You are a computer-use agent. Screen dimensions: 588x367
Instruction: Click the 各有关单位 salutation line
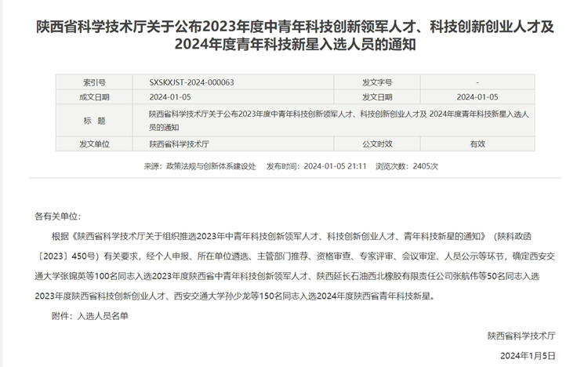tap(57, 216)
